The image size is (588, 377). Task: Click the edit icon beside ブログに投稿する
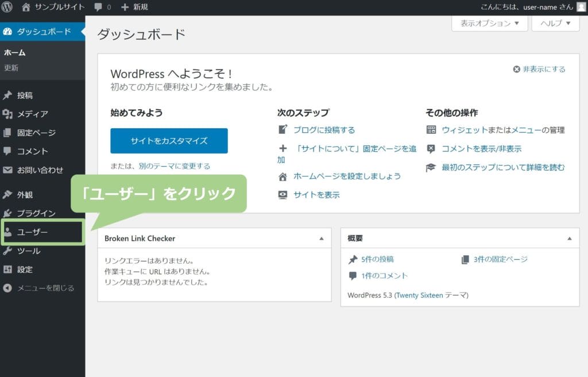(x=283, y=129)
